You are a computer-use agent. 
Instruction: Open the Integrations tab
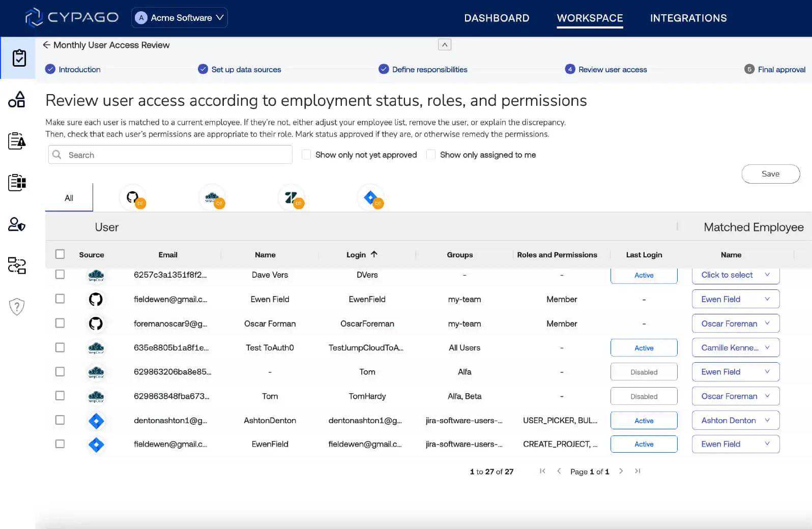click(x=688, y=18)
